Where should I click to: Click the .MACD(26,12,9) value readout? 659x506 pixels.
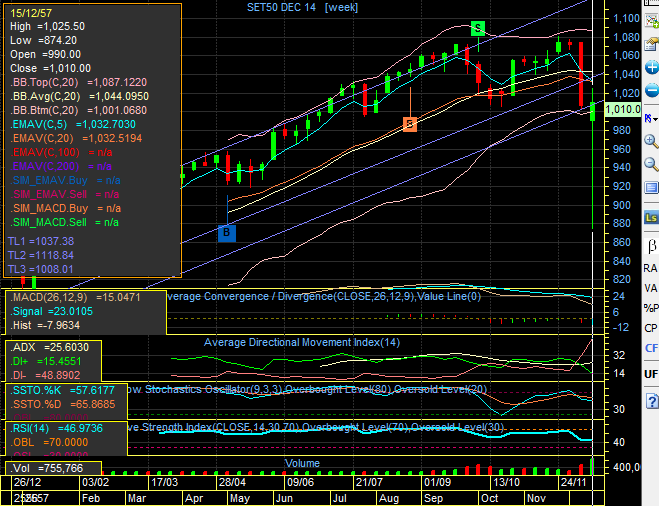[x=75, y=298]
